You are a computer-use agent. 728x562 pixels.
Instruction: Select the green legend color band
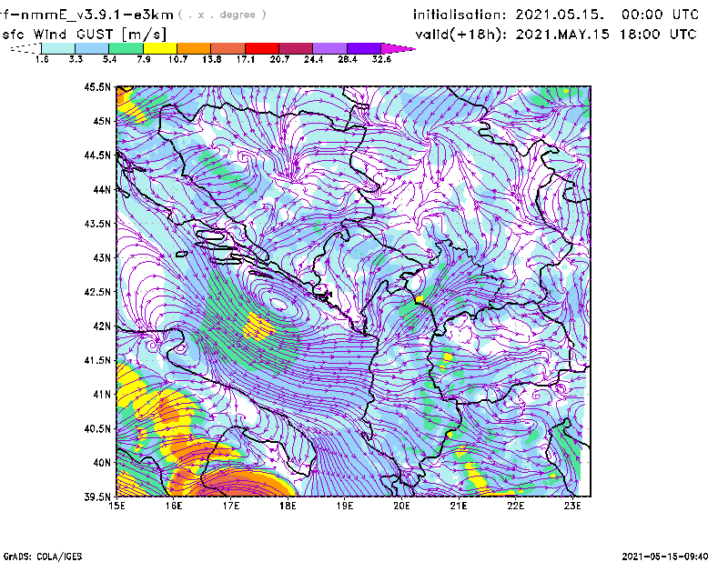click(126, 48)
